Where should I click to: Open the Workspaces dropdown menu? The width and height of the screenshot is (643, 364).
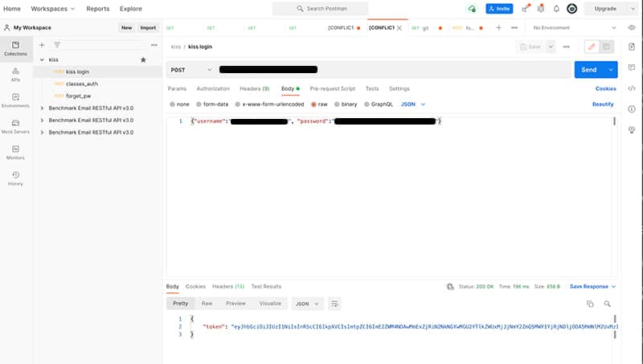tap(53, 9)
